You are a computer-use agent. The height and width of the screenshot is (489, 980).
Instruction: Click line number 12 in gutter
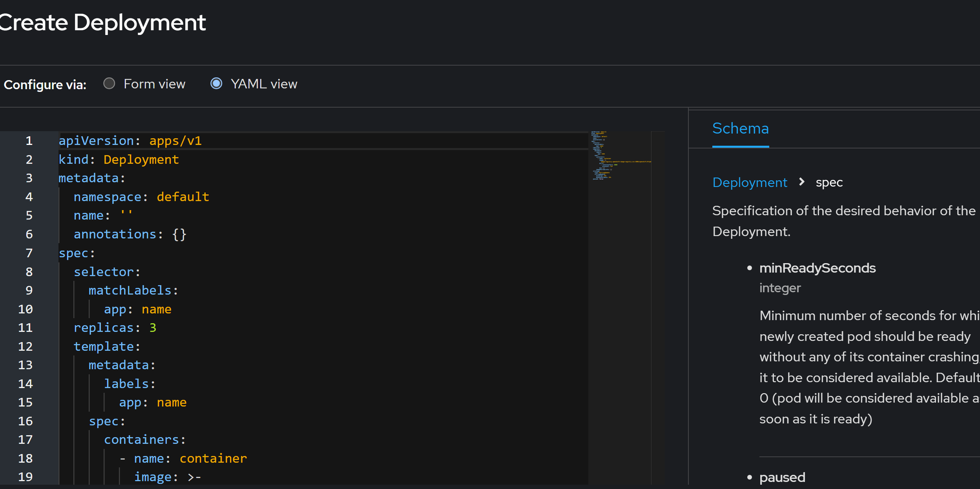point(26,347)
